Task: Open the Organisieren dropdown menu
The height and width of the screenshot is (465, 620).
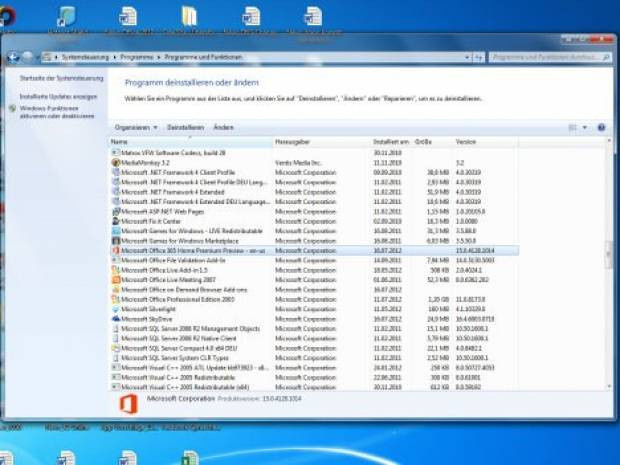Action: [136, 127]
